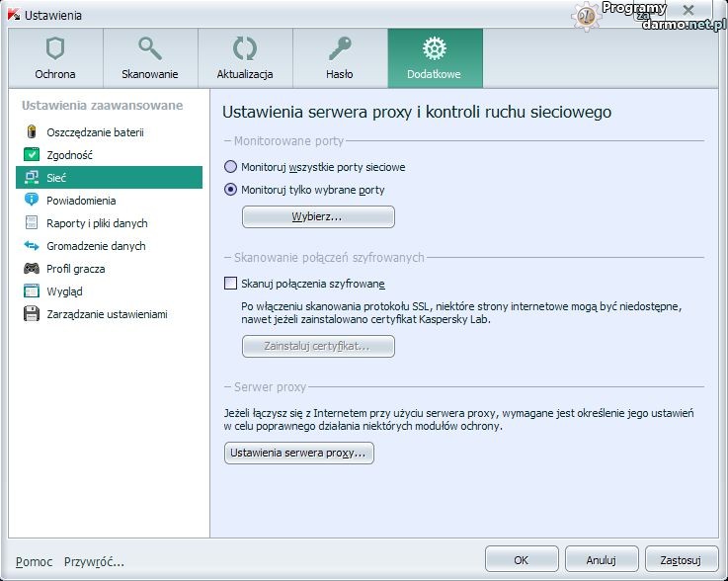Click the Anuluj button
The image size is (728, 581).
(x=602, y=559)
